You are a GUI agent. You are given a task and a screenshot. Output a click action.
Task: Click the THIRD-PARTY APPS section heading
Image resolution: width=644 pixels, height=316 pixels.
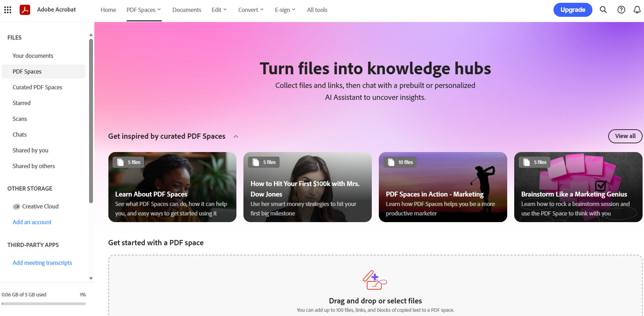coord(33,245)
